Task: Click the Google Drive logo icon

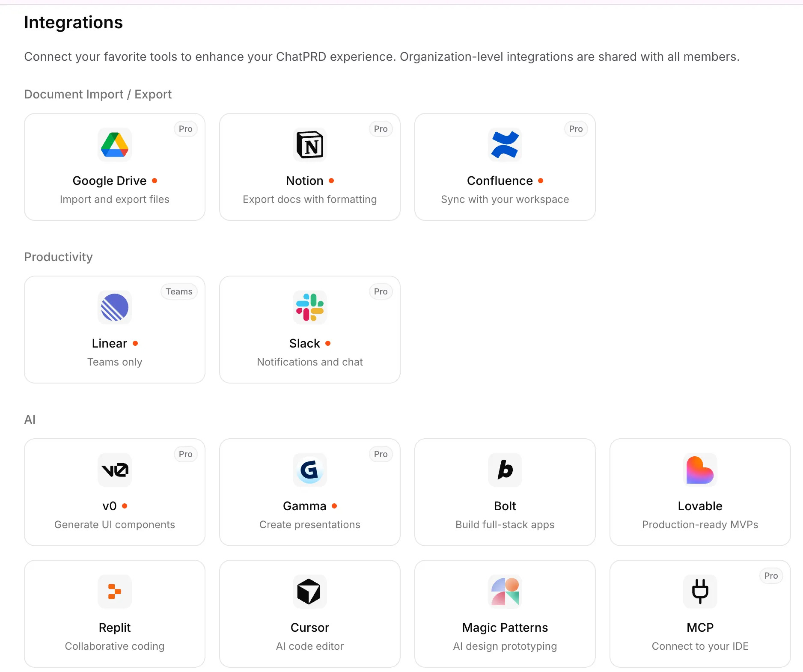Action: [115, 145]
